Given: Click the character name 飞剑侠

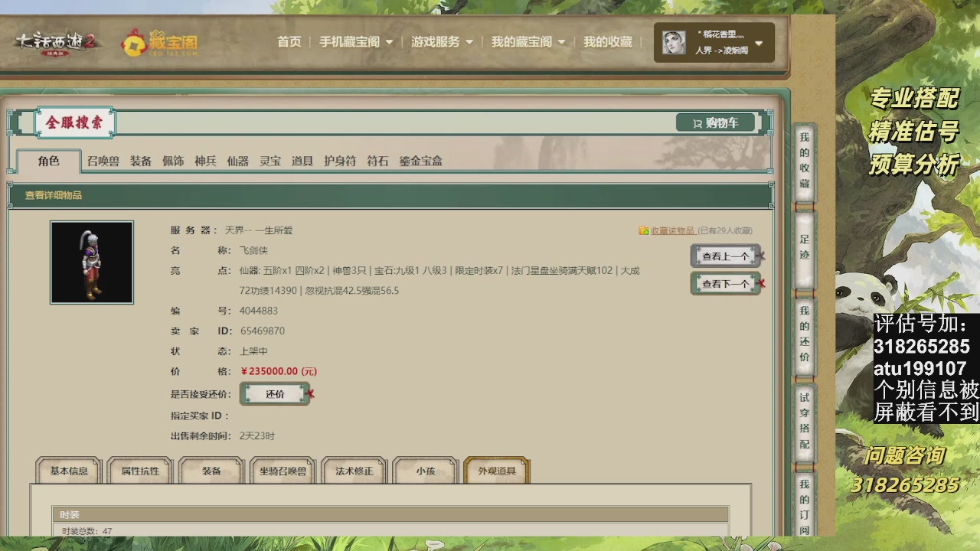Looking at the screenshot, I should [253, 250].
